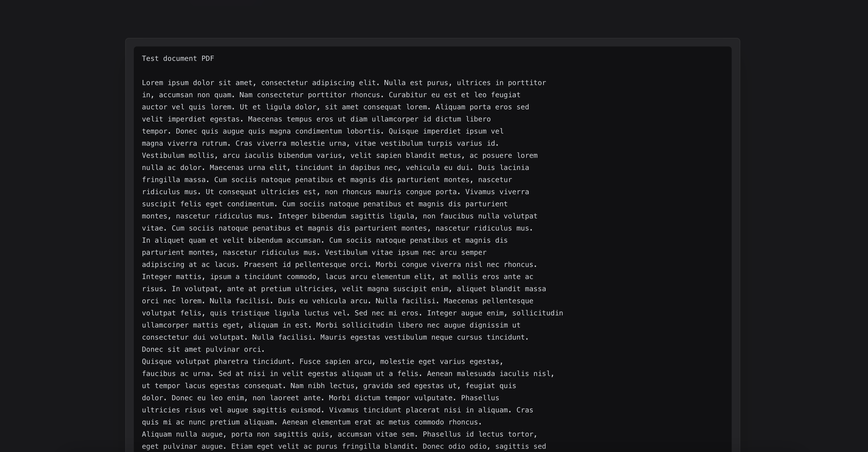868x452 pixels.
Task: Click the words "fringilla massa"
Action: 173,180
